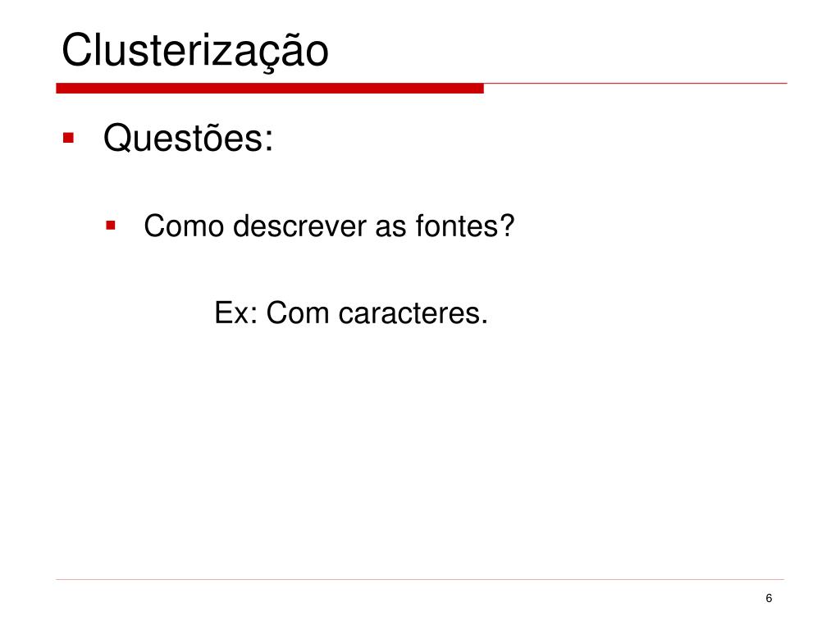The height and width of the screenshot is (630, 840).
Task: Click the thick red bar under the title
Action: pyautogui.click(x=269, y=89)
